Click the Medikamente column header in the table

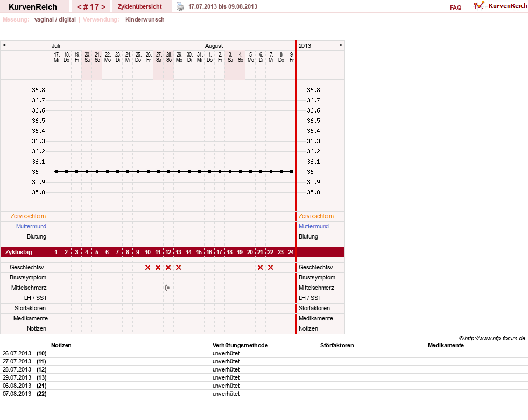[446, 345]
